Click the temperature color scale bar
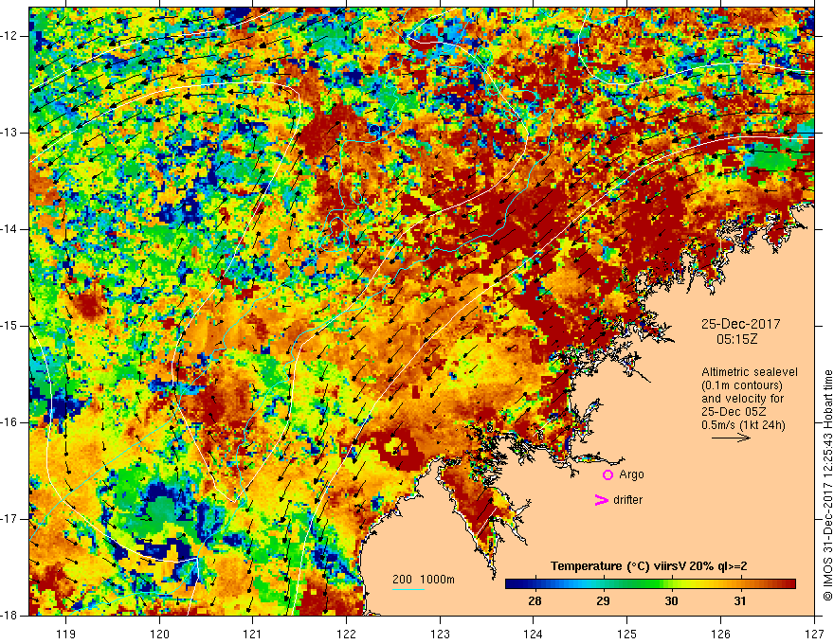Screen dimensions: 834x644 coord(650,584)
